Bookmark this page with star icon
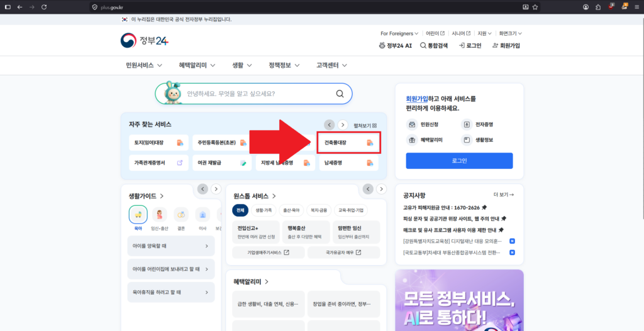 (x=535, y=7)
